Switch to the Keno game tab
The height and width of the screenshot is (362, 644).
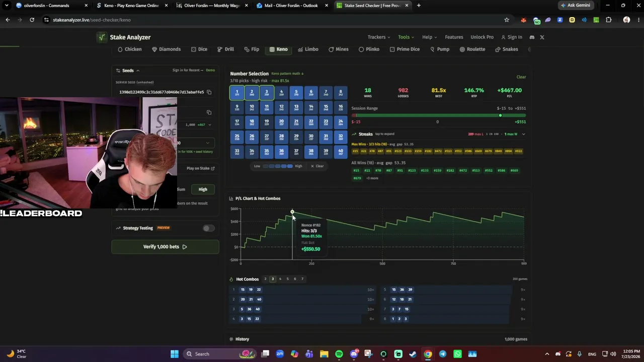pos(279,49)
